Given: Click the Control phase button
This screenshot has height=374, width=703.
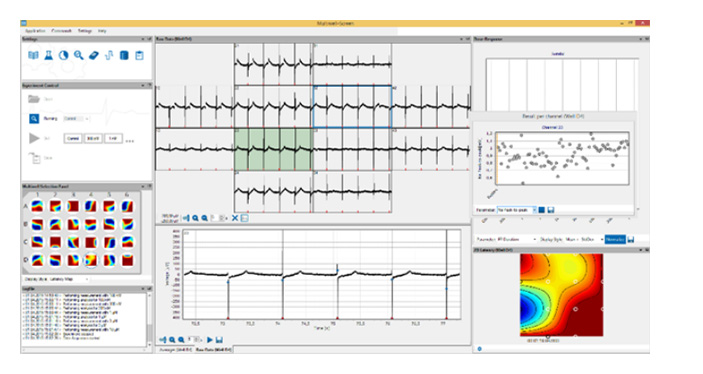Looking at the screenshot, I should coord(73,139).
